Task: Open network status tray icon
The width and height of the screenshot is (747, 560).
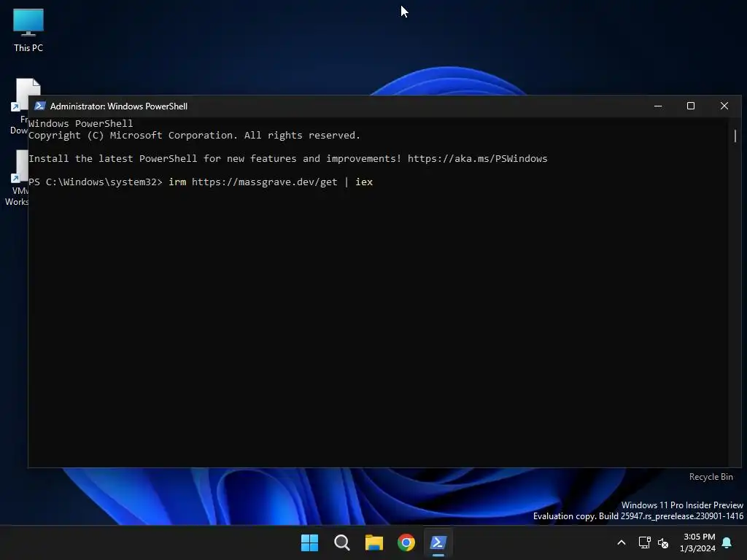Action: click(645, 542)
